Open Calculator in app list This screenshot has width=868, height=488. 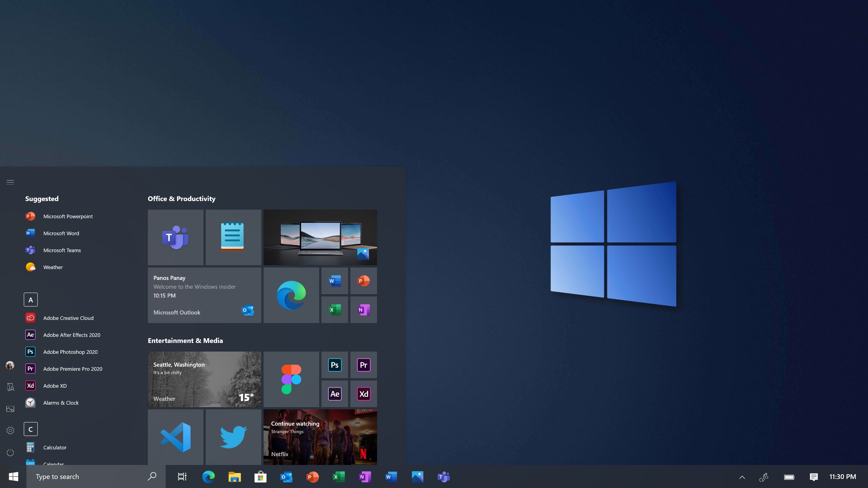(x=46, y=447)
